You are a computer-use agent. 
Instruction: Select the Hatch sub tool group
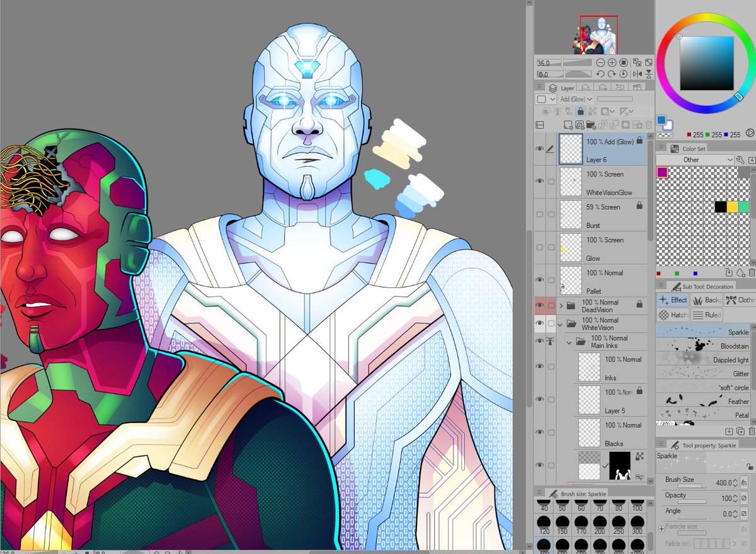pyautogui.click(x=673, y=315)
